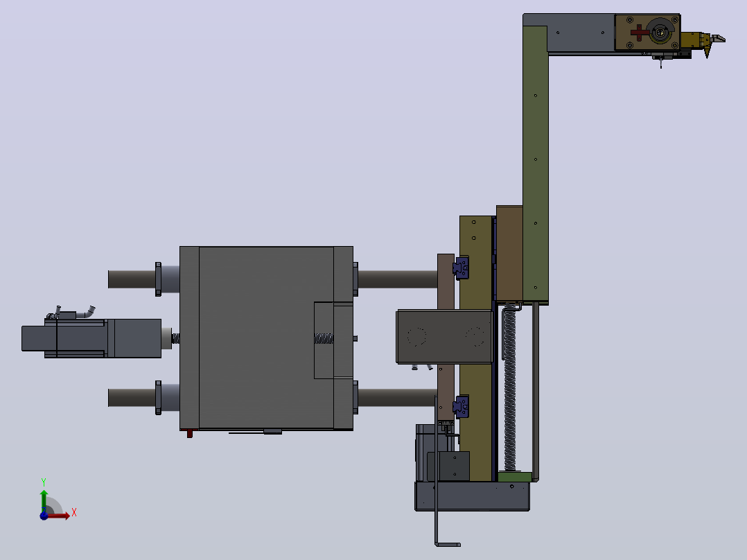Select the lead screw thread inside the housing recess
This screenshot has width=747, height=560.
(324, 338)
